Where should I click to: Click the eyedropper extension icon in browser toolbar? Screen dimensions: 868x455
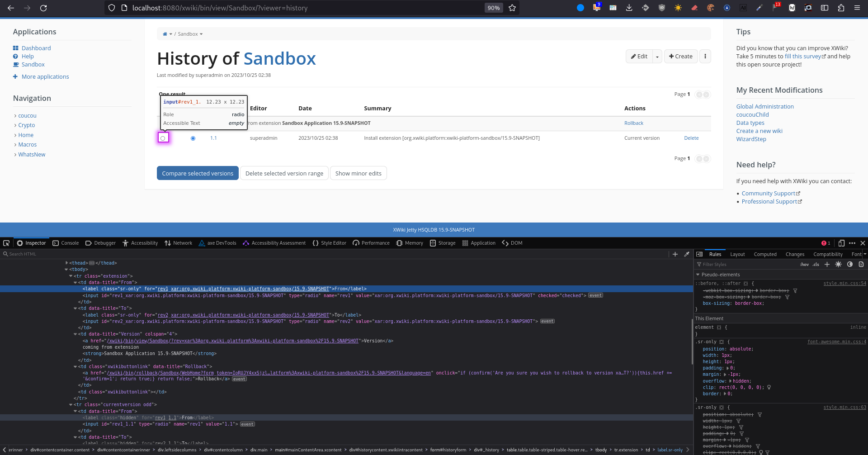point(759,8)
